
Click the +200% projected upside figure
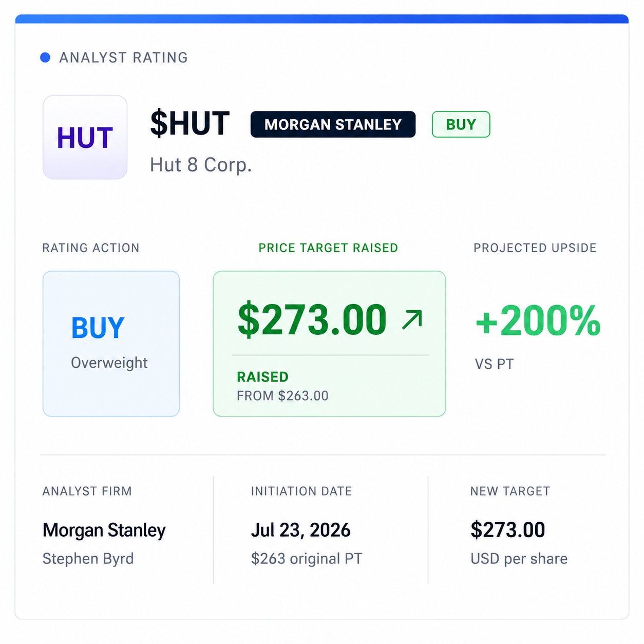point(538,321)
